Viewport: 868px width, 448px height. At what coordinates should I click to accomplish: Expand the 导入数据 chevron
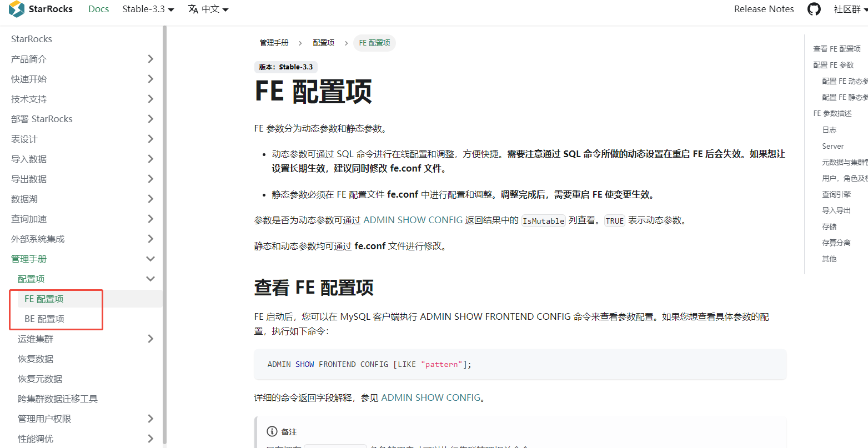[x=150, y=159]
